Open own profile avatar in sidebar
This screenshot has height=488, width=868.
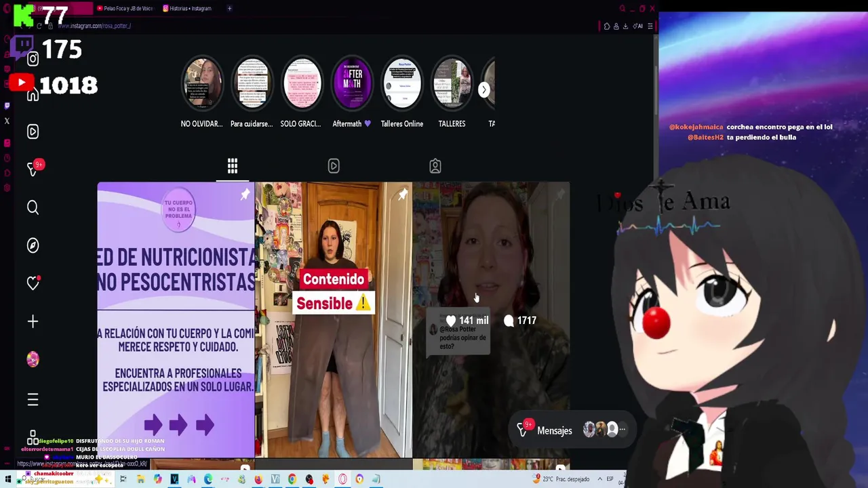[33, 359]
